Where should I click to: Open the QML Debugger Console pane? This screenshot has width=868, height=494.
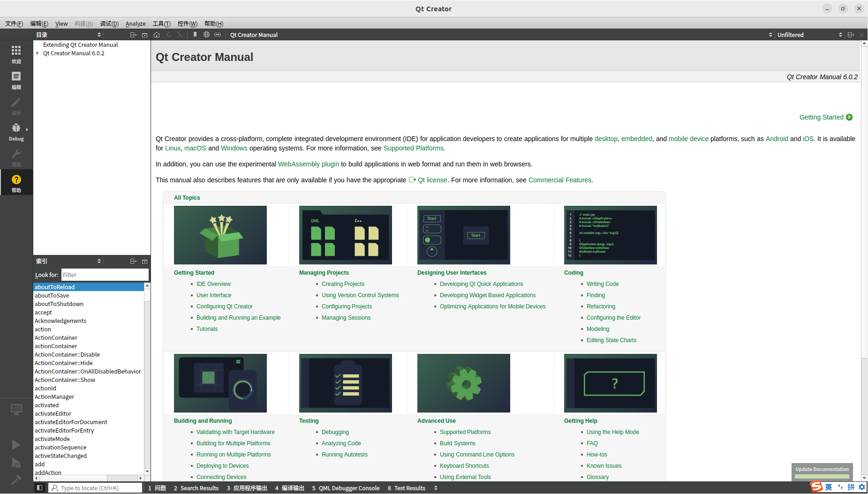(x=346, y=488)
